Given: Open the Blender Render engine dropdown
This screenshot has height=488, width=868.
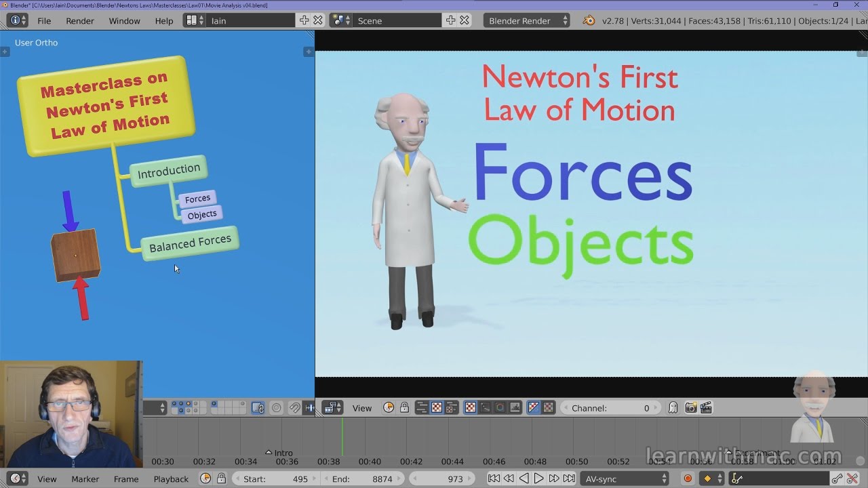Looking at the screenshot, I should point(528,21).
